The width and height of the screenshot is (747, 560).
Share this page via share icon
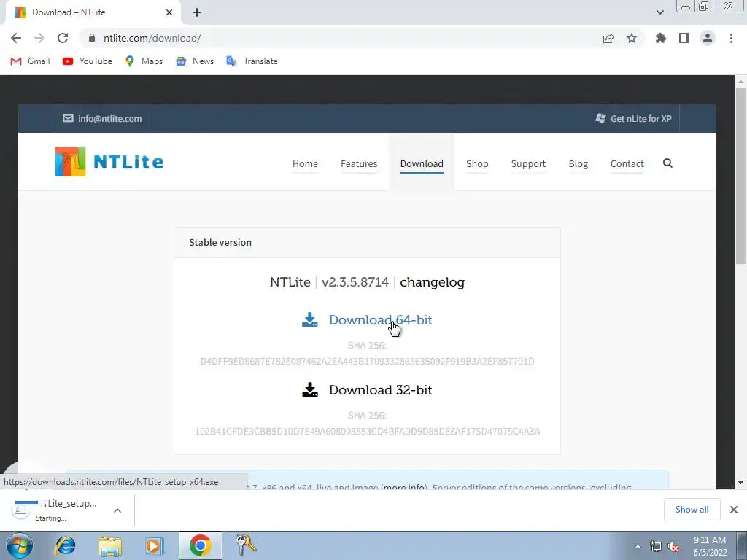[608, 38]
